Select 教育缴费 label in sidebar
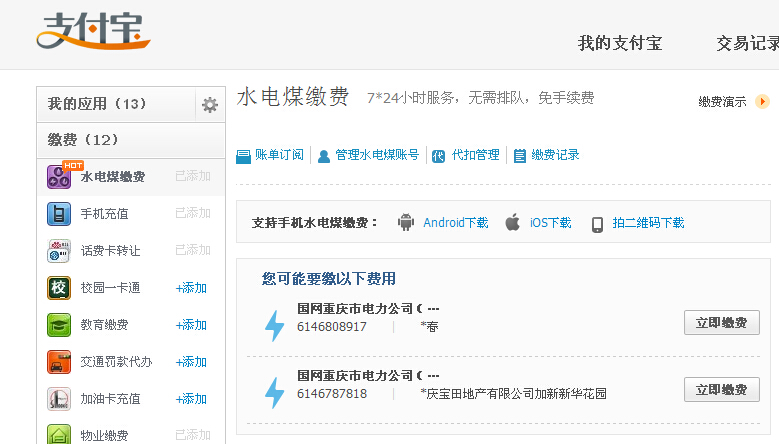 tap(104, 325)
